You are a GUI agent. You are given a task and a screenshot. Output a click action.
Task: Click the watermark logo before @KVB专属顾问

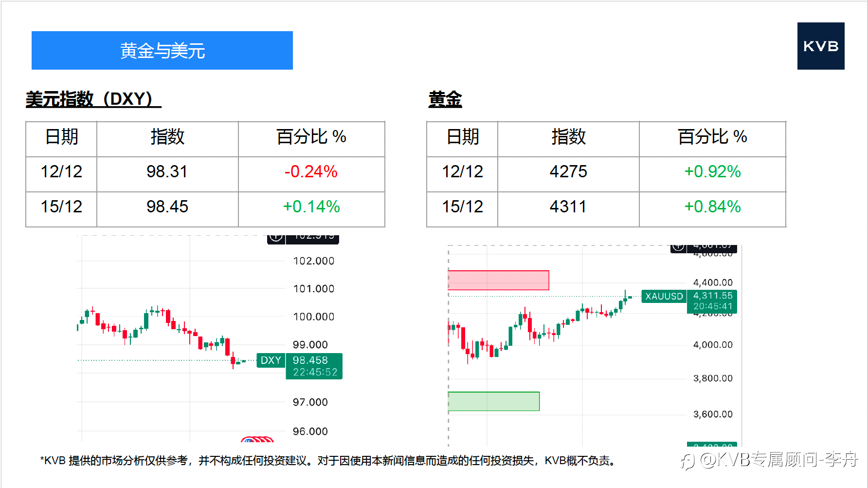tap(687, 460)
